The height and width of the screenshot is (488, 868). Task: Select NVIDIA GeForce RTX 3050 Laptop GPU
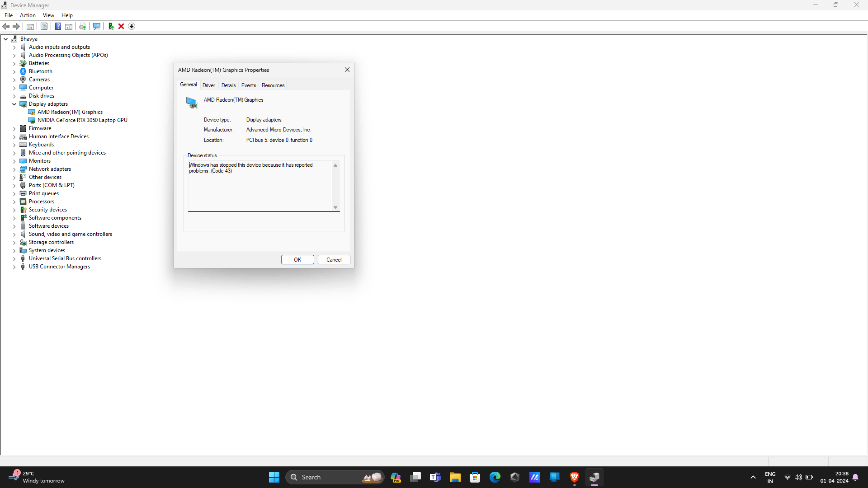click(82, 120)
